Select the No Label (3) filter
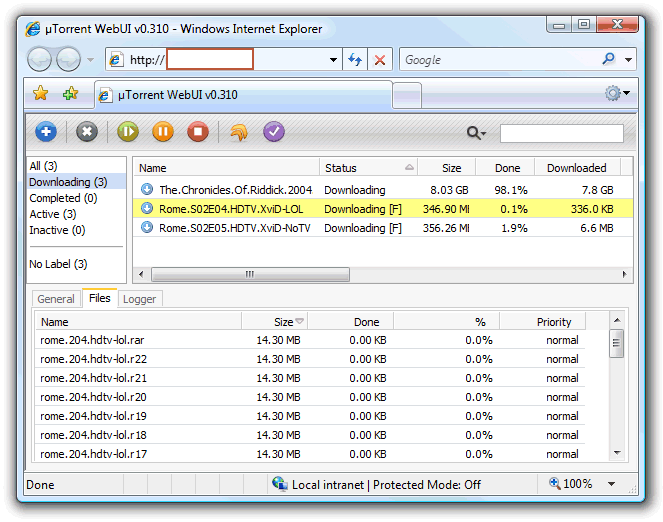 (x=58, y=264)
